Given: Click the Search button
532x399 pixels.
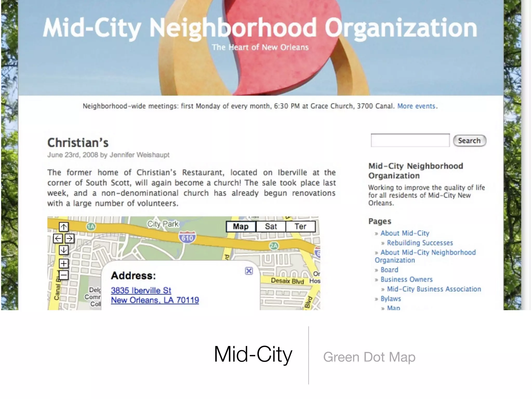Looking at the screenshot, I should click(470, 141).
